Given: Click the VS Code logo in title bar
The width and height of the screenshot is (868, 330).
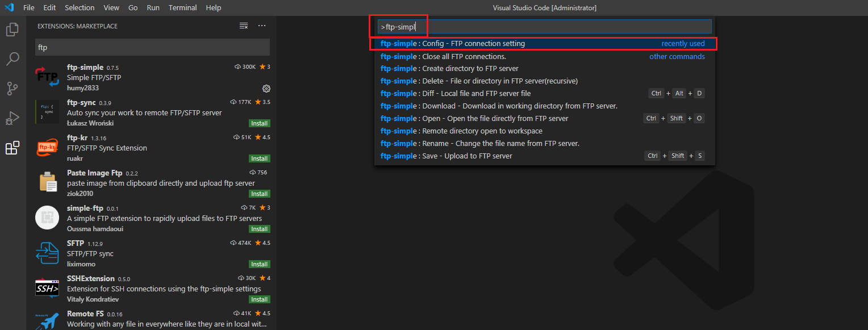Looking at the screenshot, I should (9, 8).
